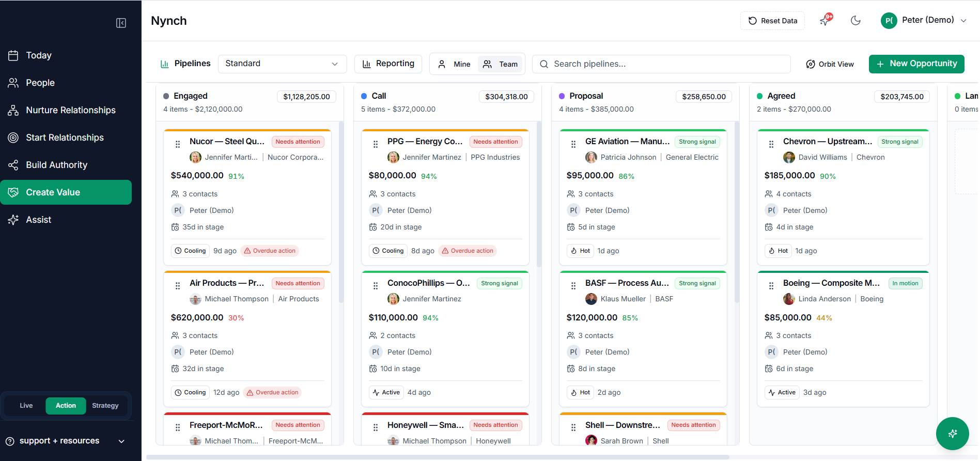
Task: Click drag handle on Nucor card
Action: [x=178, y=144]
